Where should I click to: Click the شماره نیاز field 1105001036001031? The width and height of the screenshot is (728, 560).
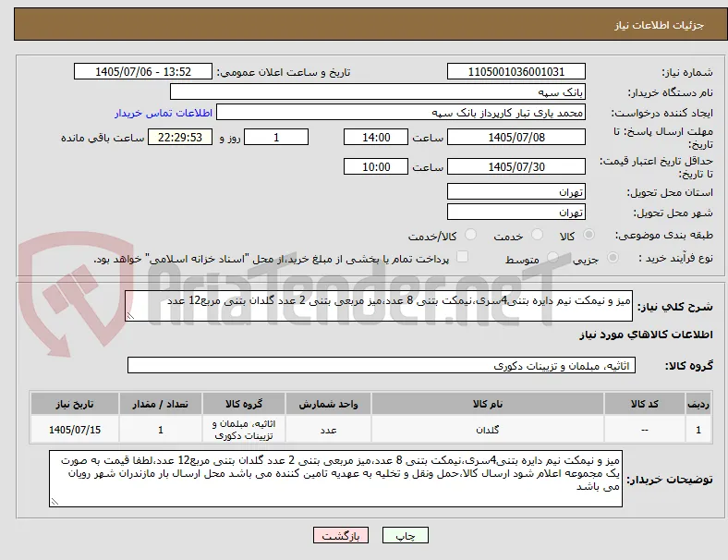516,71
